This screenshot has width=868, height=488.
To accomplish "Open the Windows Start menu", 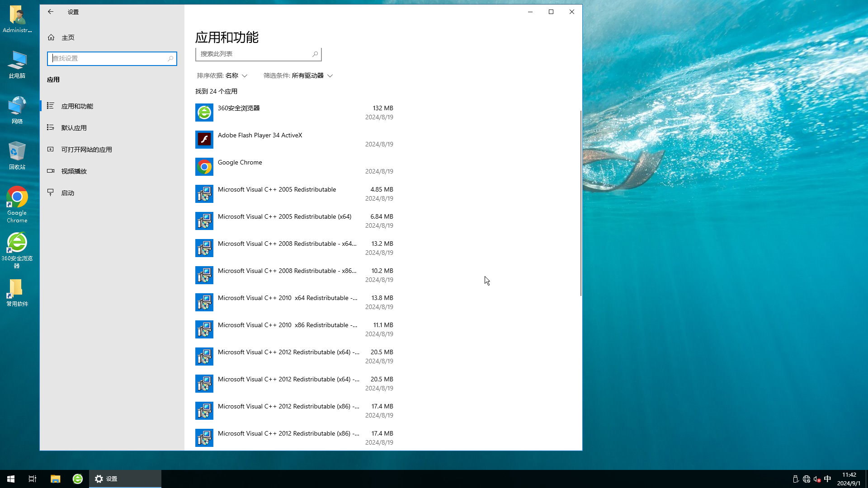I will tap(11, 479).
